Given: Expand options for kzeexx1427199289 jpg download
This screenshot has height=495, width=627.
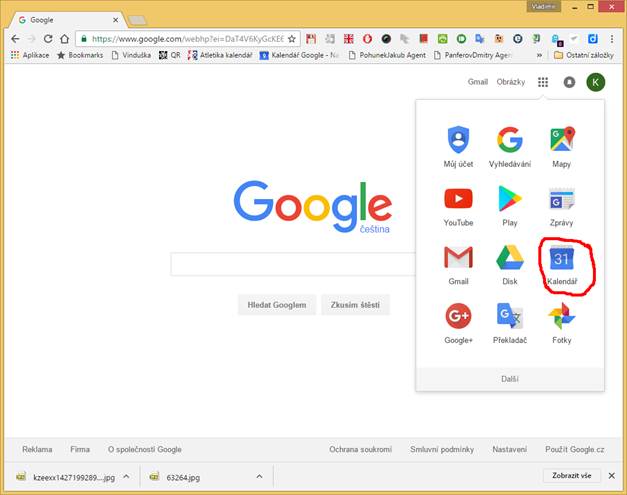Looking at the screenshot, I should pyautogui.click(x=126, y=476).
